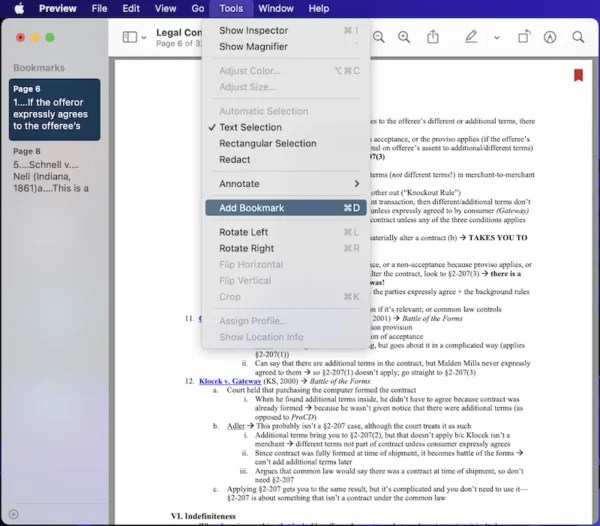Open the Edit menu
This screenshot has height=526, width=600.
[131, 8]
